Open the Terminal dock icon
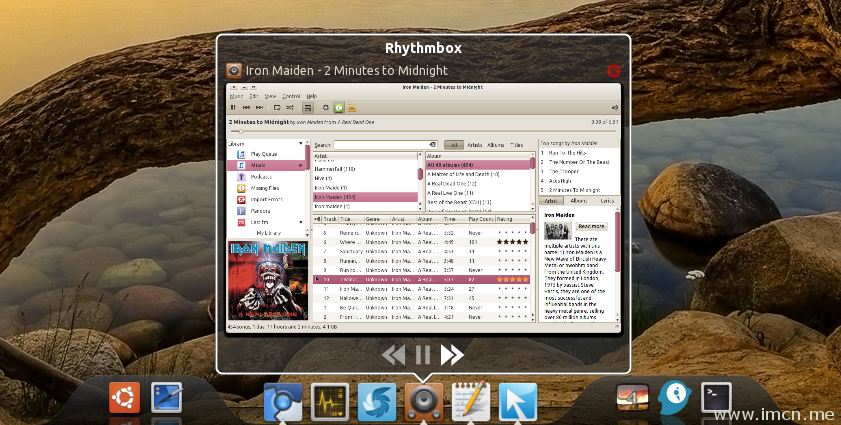841x425 pixels. pos(717,398)
